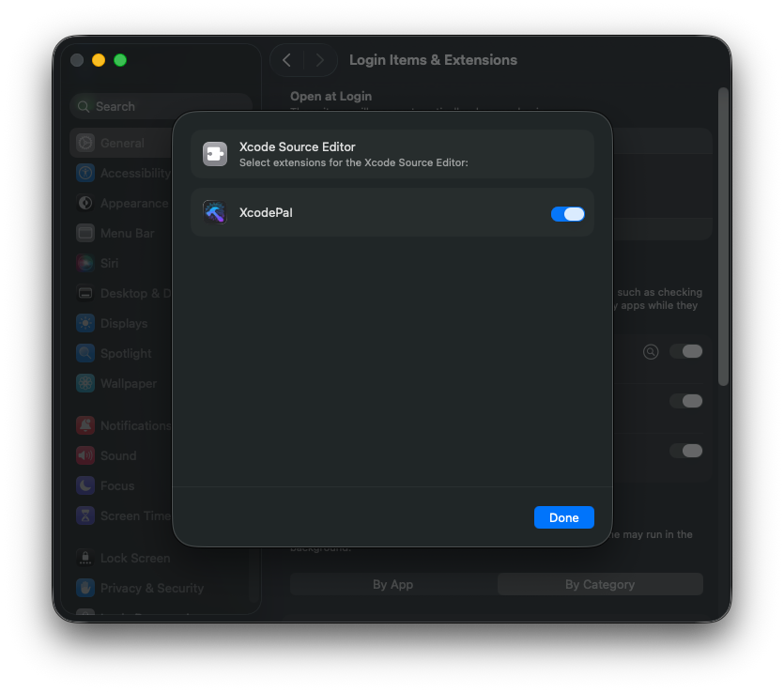Image resolution: width=784 pixels, height=692 pixels.
Task: Open Menu Bar settings in sidebar
Action: (x=121, y=233)
